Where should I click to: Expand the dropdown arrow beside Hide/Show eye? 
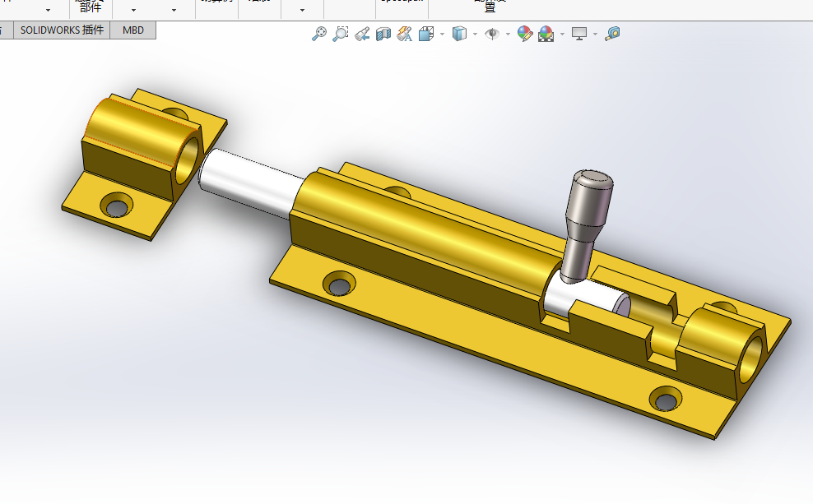[x=508, y=35]
